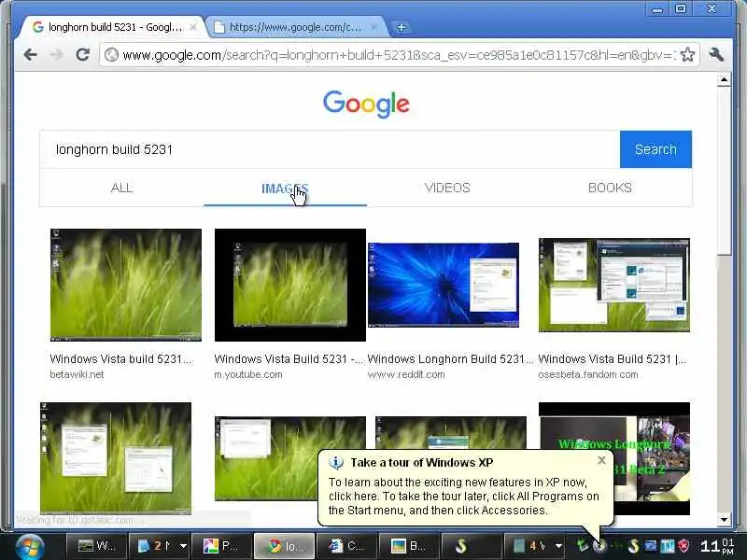Click the betawiki.net source text

tap(77, 374)
